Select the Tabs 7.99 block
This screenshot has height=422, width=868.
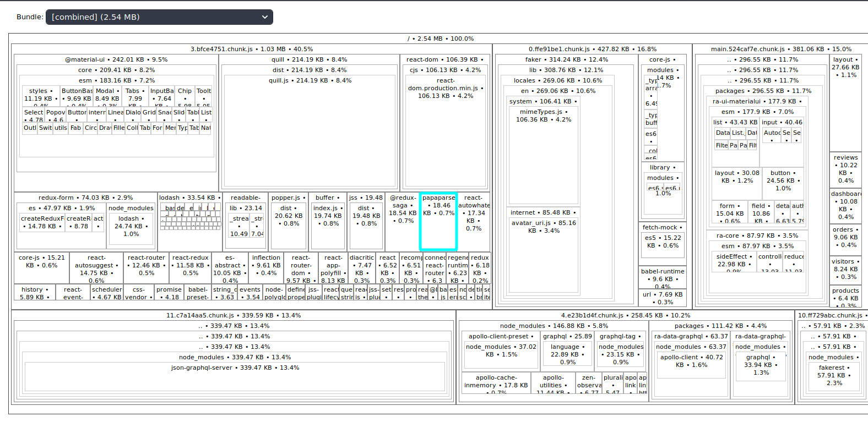tap(135, 96)
